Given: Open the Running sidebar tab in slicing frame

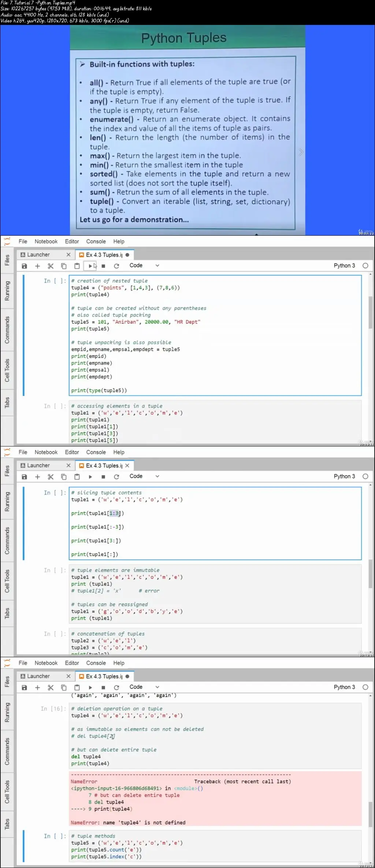Looking at the screenshot, I should 7,502.
